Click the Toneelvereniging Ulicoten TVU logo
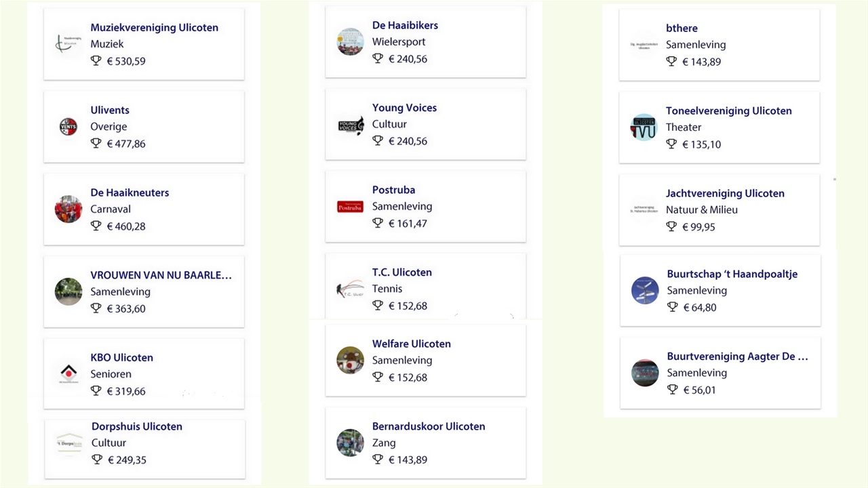The image size is (868, 488). pyautogui.click(x=644, y=127)
